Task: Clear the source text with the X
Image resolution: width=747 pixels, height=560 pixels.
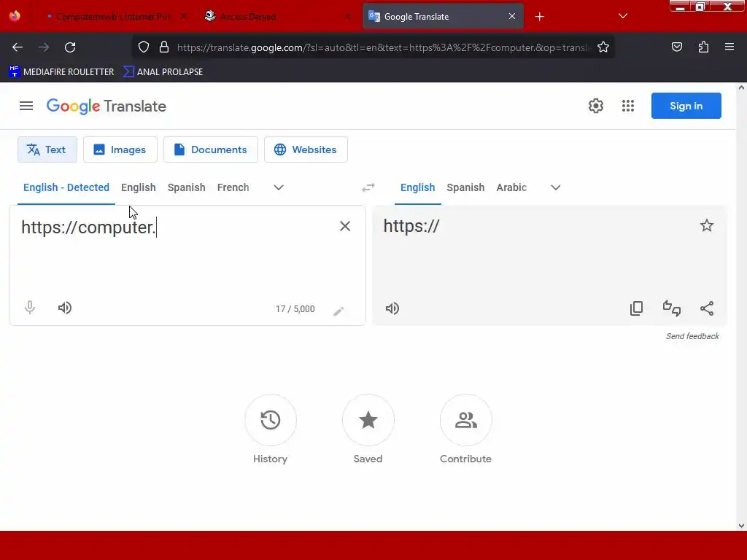Action: click(x=345, y=226)
